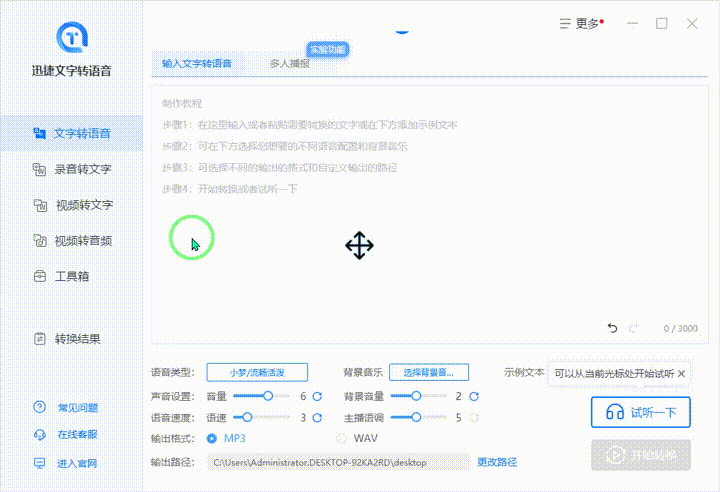This screenshot has width=720, height=492.
Task: Reset the 背景音量 value
Action: point(474,396)
